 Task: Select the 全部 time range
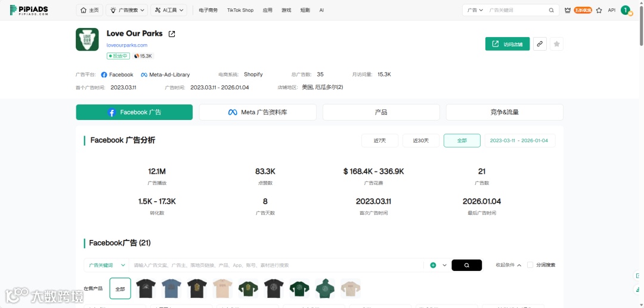coord(462,141)
